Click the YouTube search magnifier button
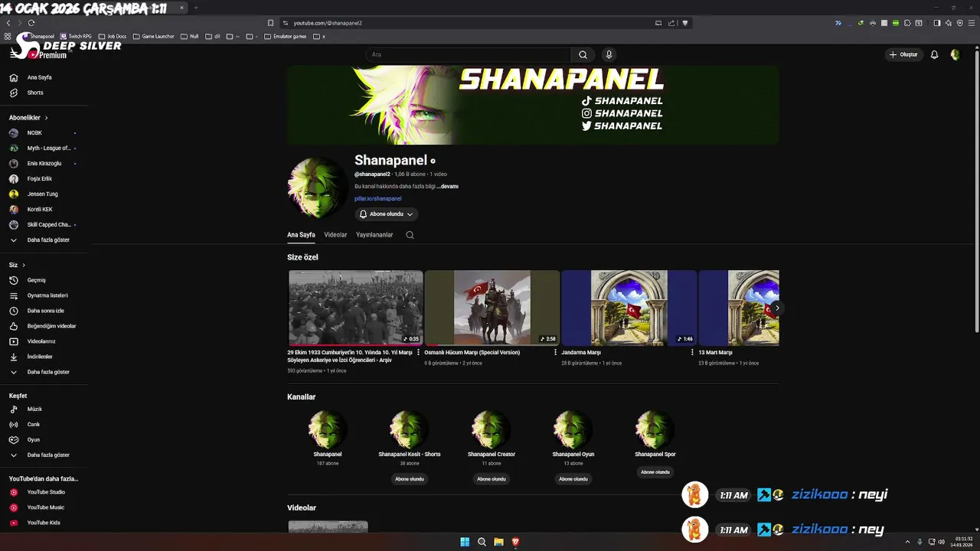 583,54
